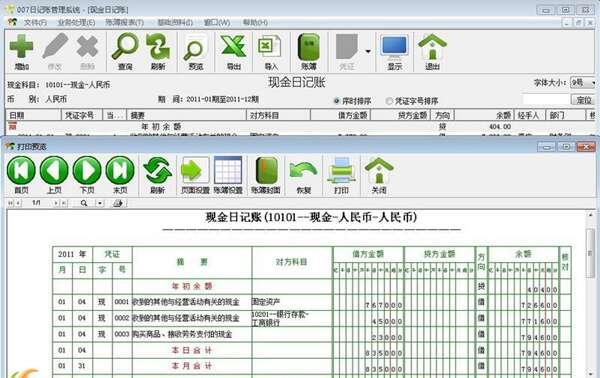The image size is (600, 378).
Task: Click the 借方金额 column header
Action: (x=341, y=115)
